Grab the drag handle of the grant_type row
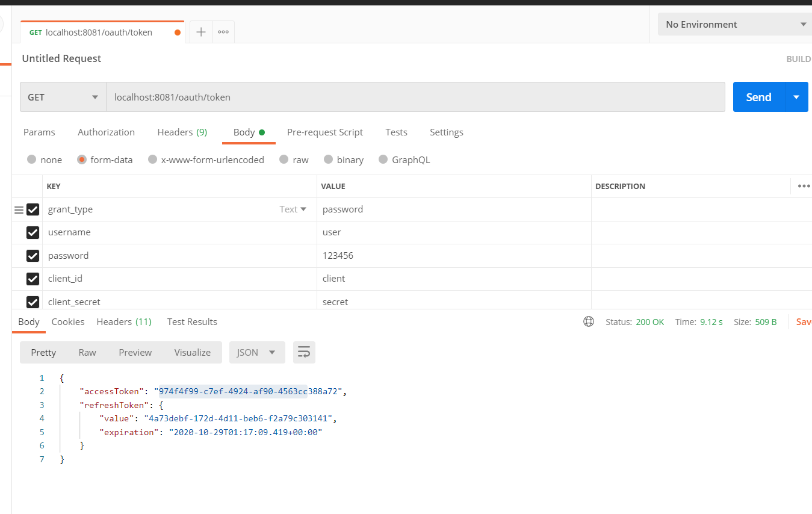This screenshot has height=514, width=812. pyautogui.click(x=19, y=209)
